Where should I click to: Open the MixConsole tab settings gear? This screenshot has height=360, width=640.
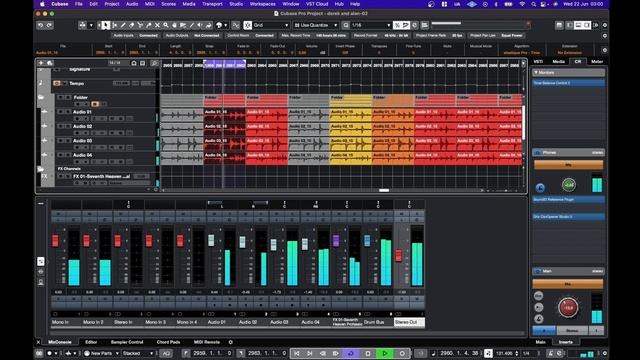[x=231, y=342]
